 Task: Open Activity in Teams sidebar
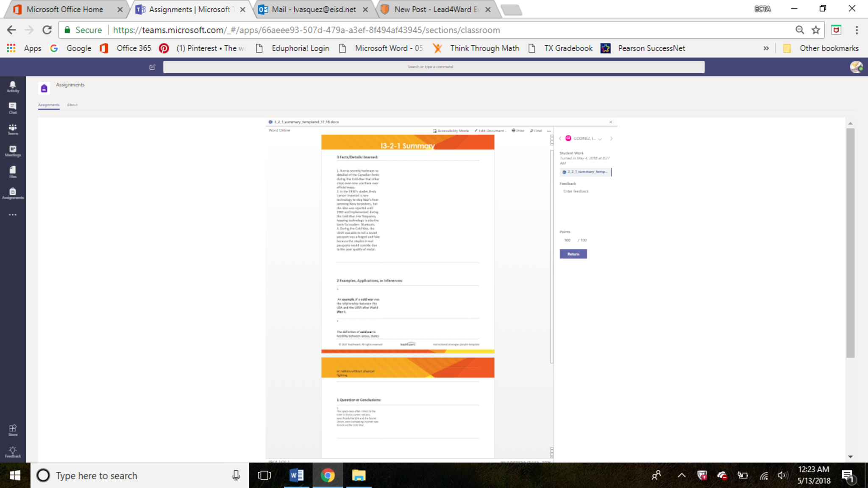13,86
